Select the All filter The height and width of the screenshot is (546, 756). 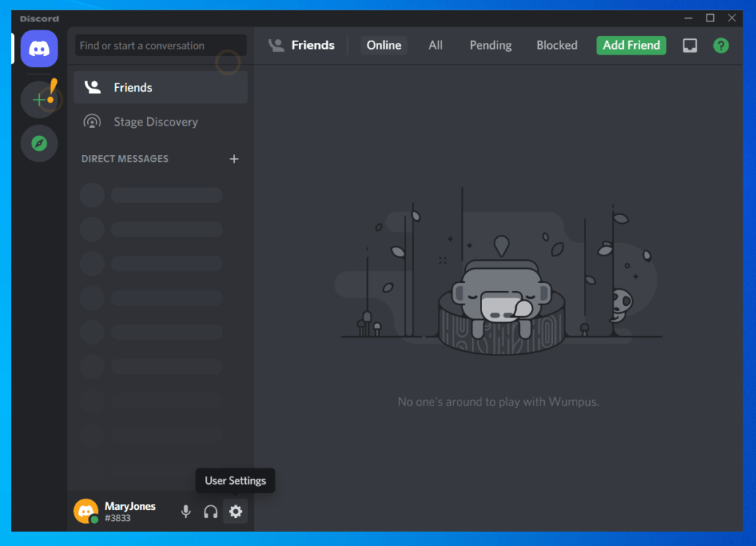[436, 45]
